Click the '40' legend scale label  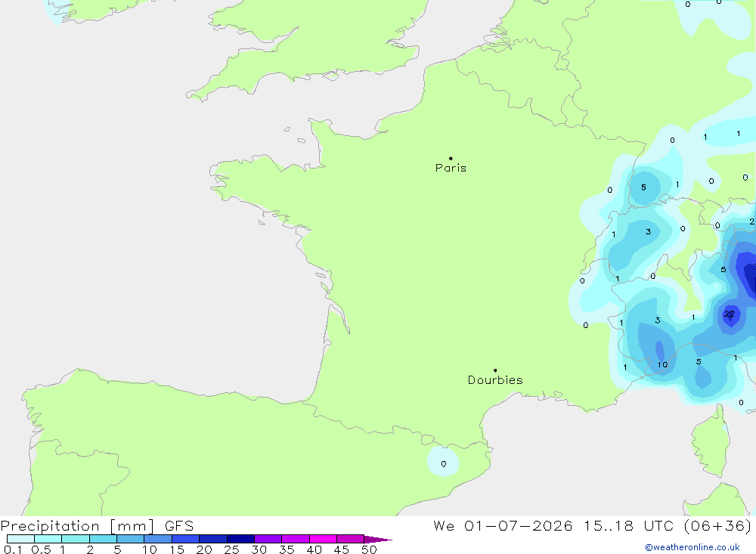click(314, 549)
